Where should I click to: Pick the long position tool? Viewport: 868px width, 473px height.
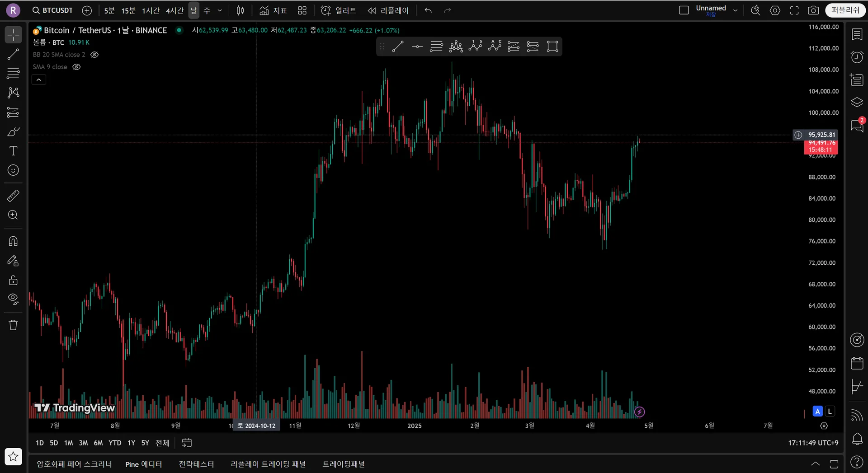(x=514, y=47)
